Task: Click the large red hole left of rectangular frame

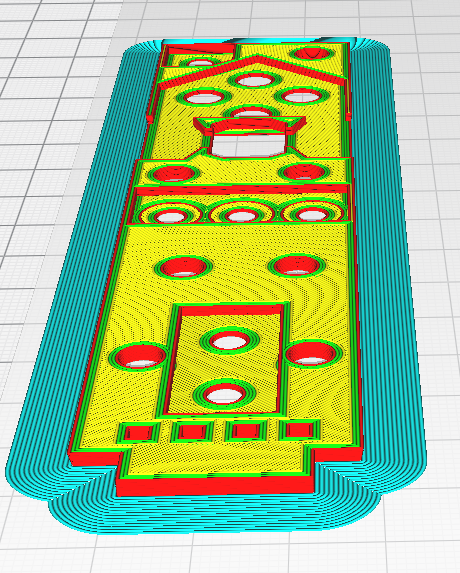Action: coord(141,357)
